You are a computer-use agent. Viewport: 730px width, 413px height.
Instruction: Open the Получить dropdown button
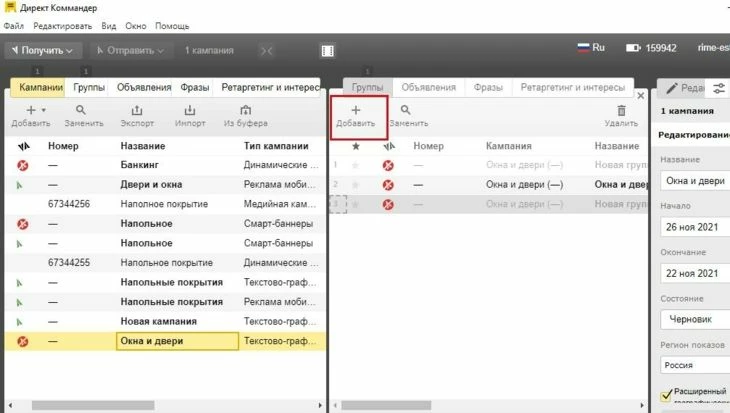(x=43, y=50)
